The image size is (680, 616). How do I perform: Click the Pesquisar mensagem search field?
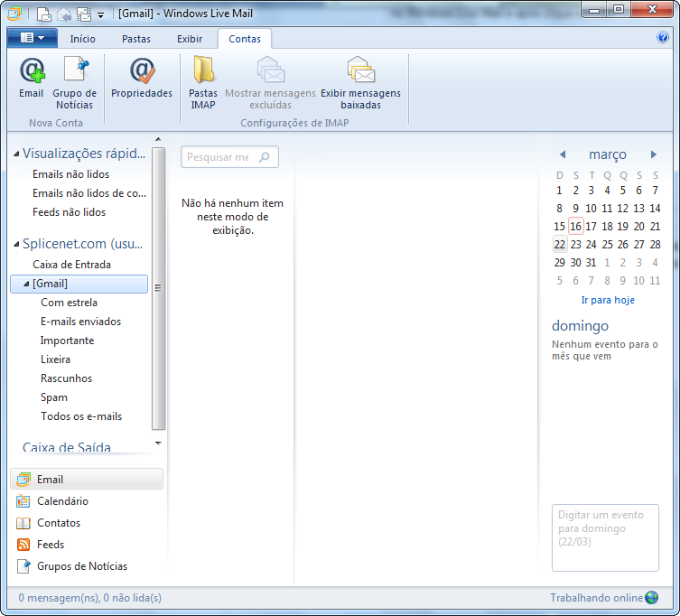(229, 156)
